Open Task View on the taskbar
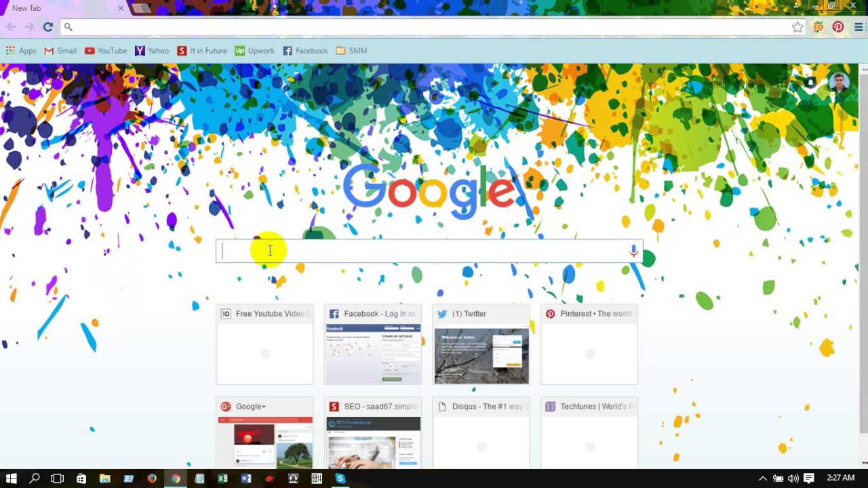This screenshot has width=868, height=488. coord(57,479)
